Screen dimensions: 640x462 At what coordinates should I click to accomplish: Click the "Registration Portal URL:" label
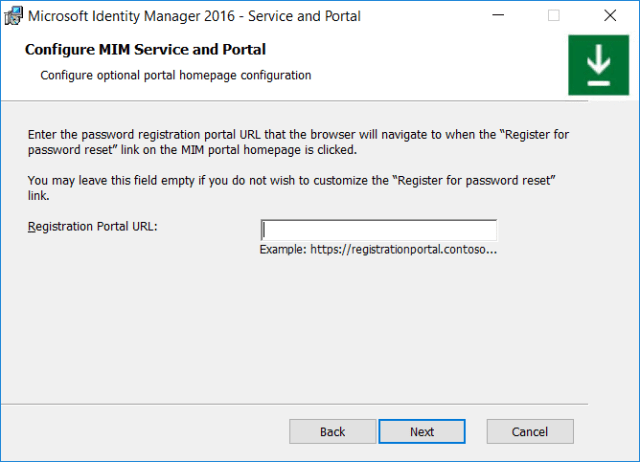click(93, 226)
